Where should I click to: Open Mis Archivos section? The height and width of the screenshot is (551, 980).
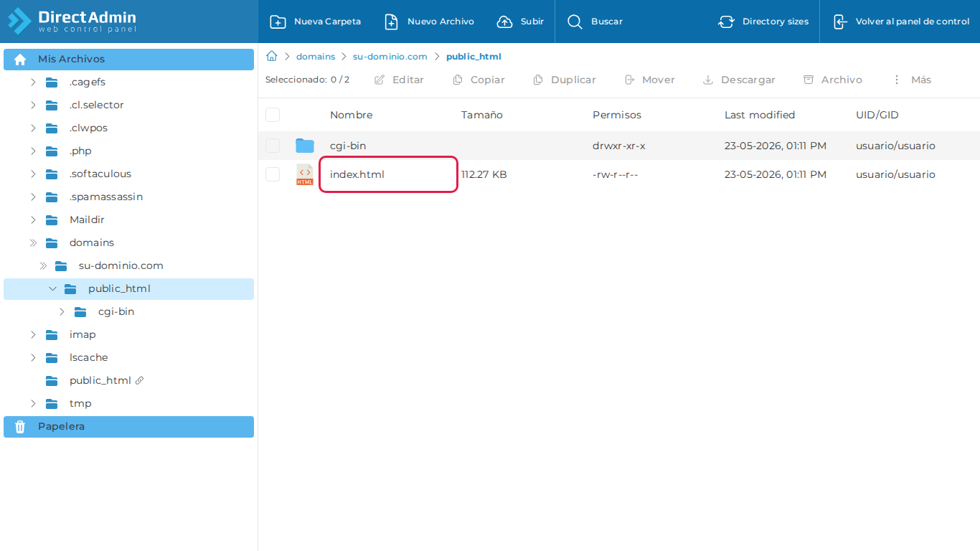pyautogui.click(x=129, y=60)
